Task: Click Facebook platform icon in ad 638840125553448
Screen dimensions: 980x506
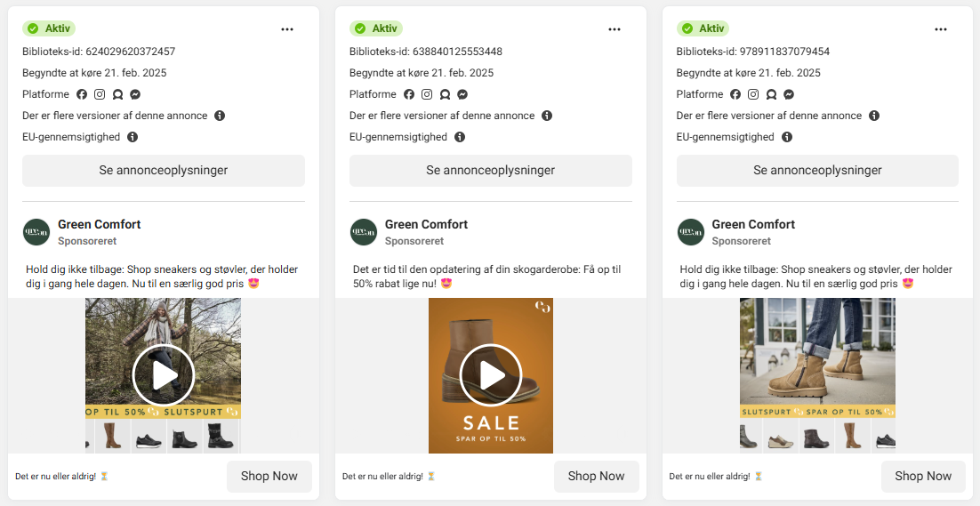Action: (x=409, y=94)
